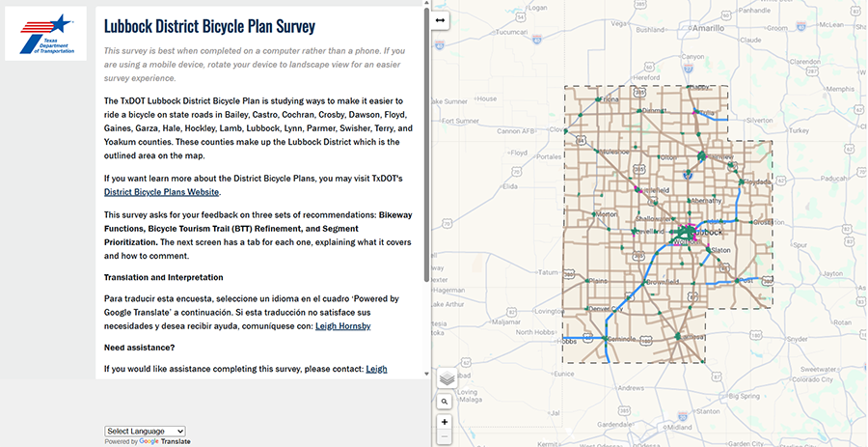
Task: Click the Dimmitt label on the map
Action: 653,110
